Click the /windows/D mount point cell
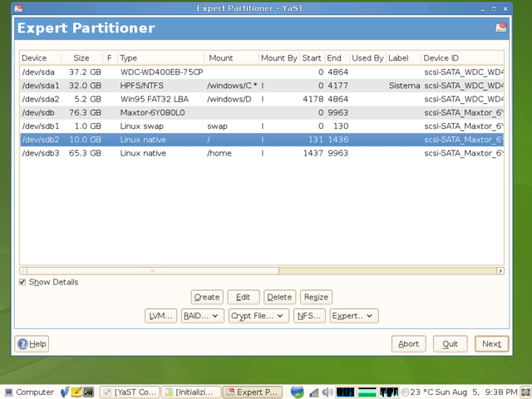532x399 pixels. [x=229, y=100]
